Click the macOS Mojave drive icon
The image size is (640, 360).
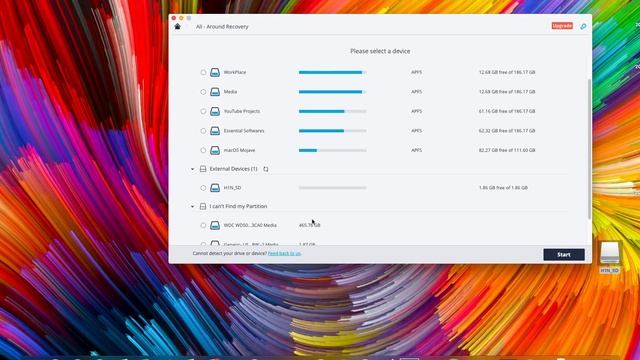pos(215,150)
